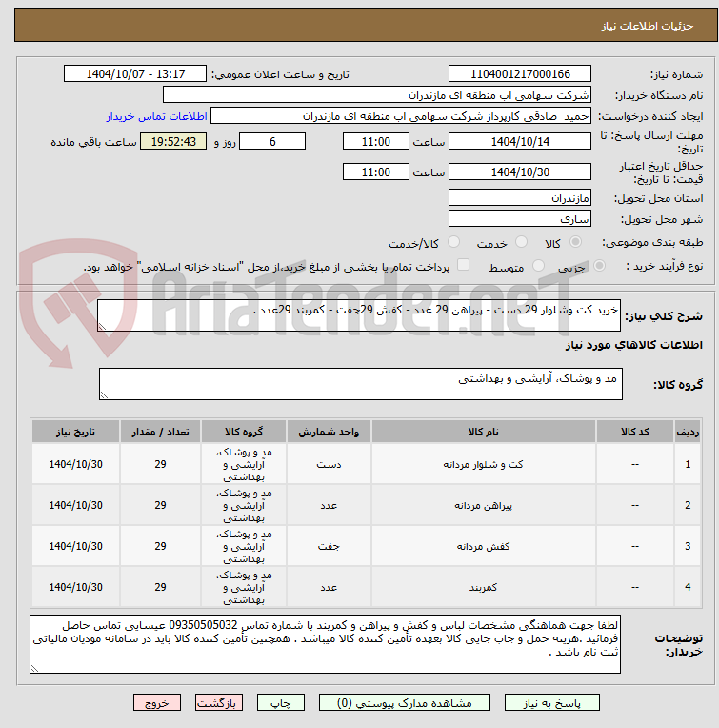Click the پاسخ به نیاز button

[551, 703]
